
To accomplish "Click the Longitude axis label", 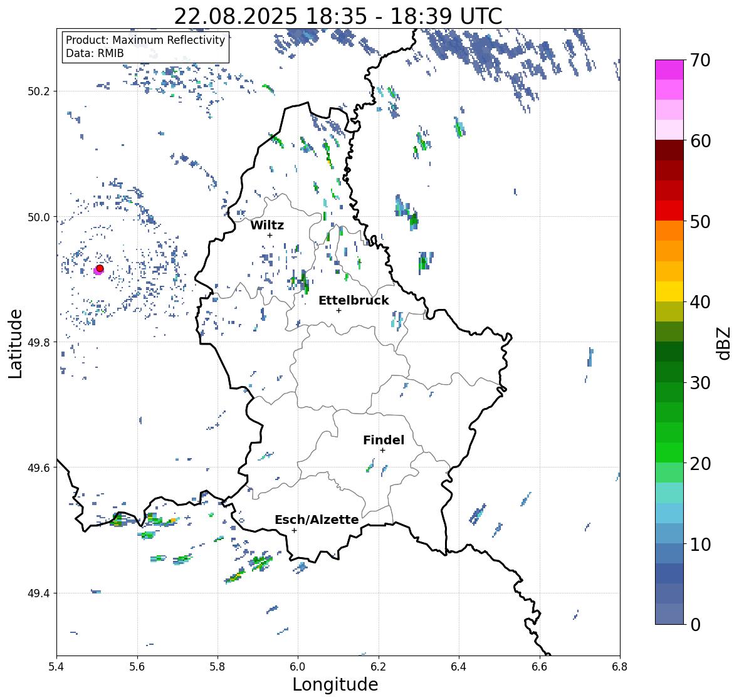I will pyautogui.click(x=335, y=684).
